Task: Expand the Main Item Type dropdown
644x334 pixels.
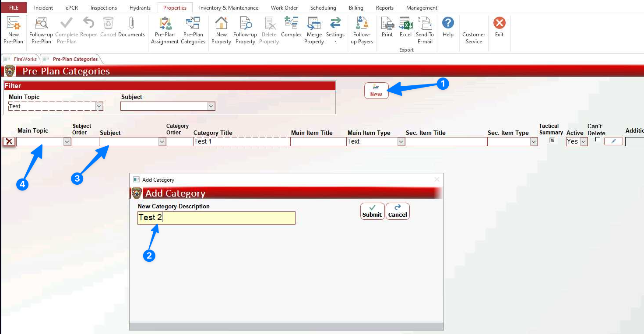Action: [401, 141]
